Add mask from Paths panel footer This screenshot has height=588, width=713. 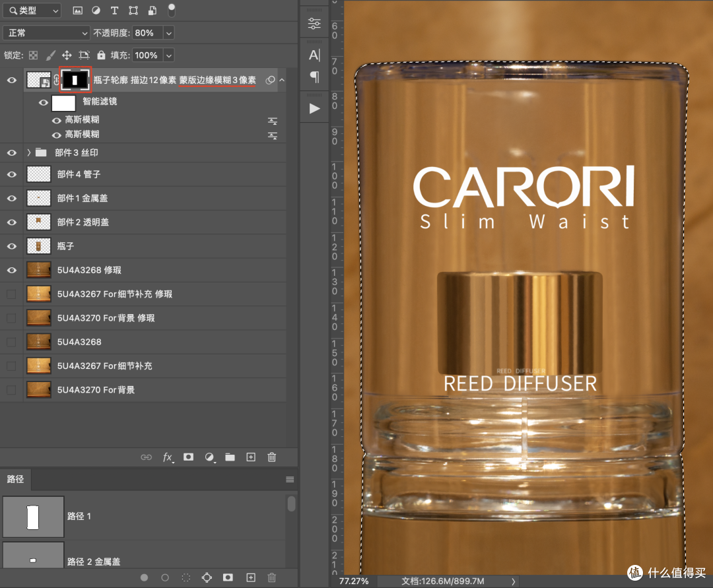(x=228, y=577)
